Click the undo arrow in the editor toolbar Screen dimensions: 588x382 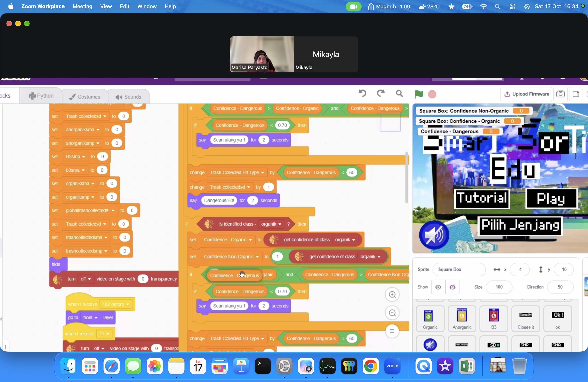pos(362,94)
